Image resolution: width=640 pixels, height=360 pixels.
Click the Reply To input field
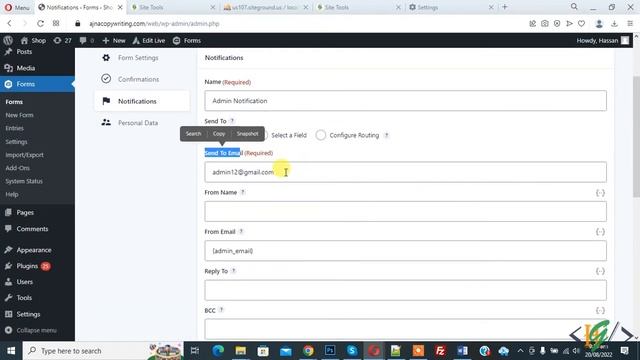click(405, 290)
